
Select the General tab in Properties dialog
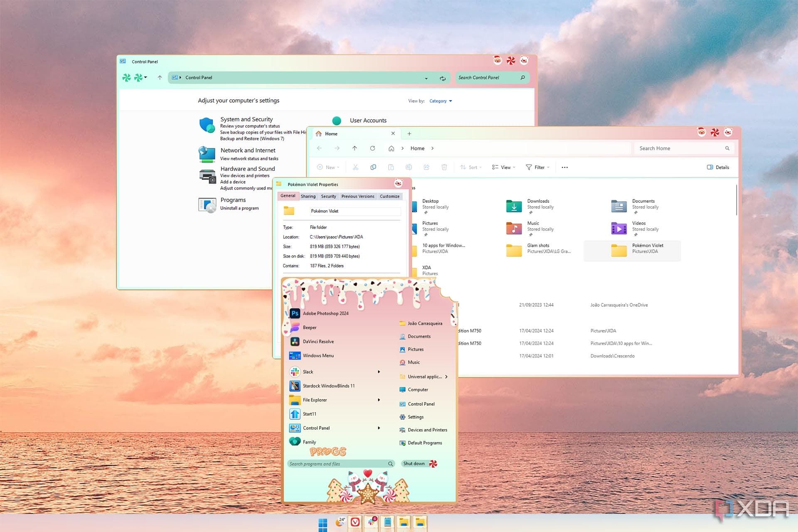tap(287, 196)
